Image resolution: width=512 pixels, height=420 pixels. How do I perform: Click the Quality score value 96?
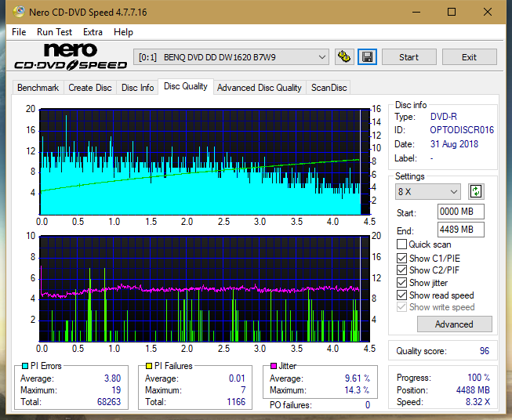pyautogui.click(x=485, y=351)
